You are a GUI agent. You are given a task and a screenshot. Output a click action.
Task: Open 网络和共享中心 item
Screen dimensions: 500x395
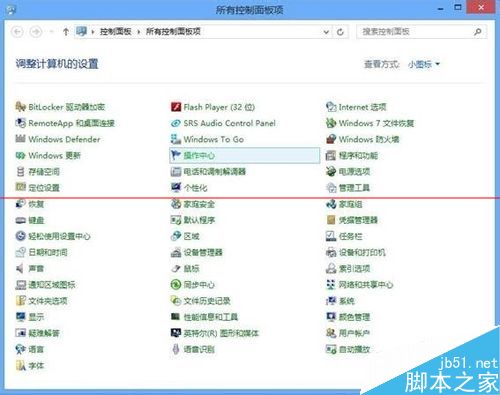click(x=360, y=285)
